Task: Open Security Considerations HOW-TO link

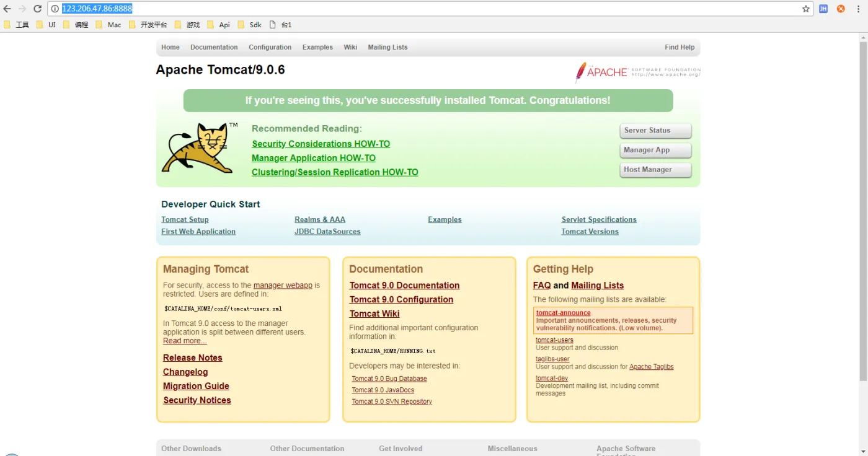Action: [321, 144]
